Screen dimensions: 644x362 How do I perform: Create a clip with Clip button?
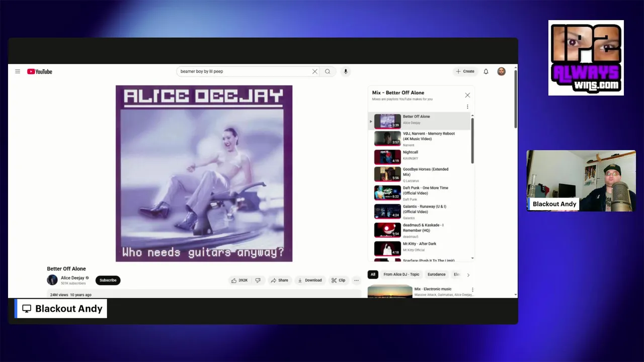pyautogui.click(x=339, y=280)
